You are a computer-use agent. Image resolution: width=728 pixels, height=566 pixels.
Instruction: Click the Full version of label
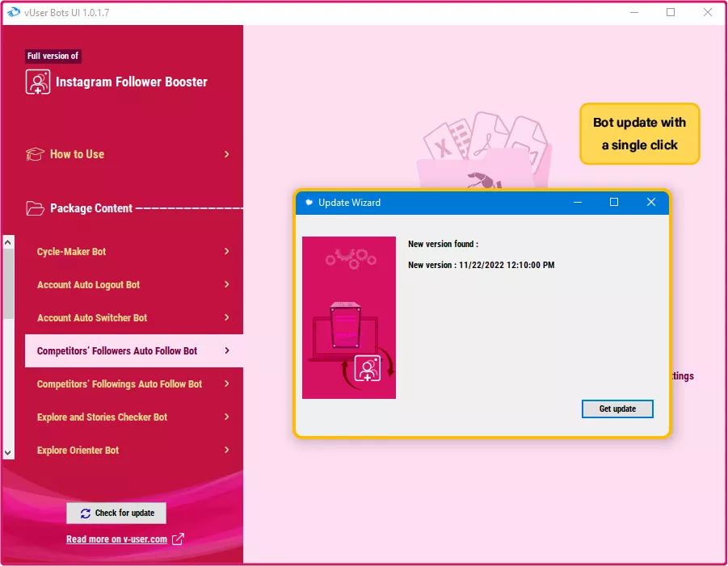[53, 57]
